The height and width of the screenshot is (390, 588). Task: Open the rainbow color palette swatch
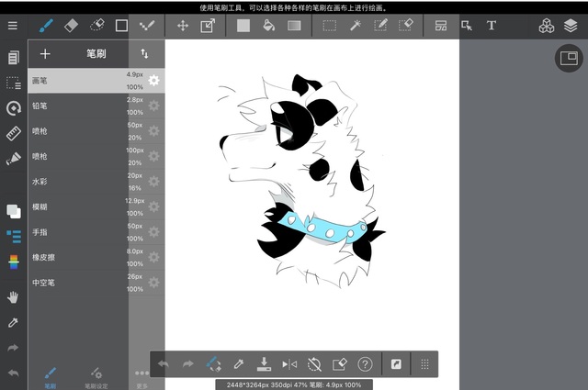pyautogui.click(x=13, y=263)
